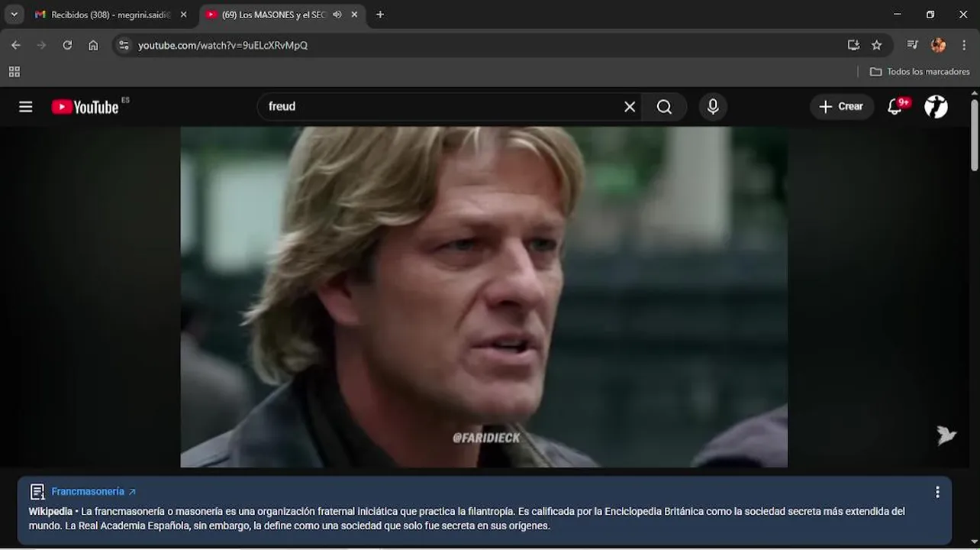View site information icon in address bar

(124, 45)
